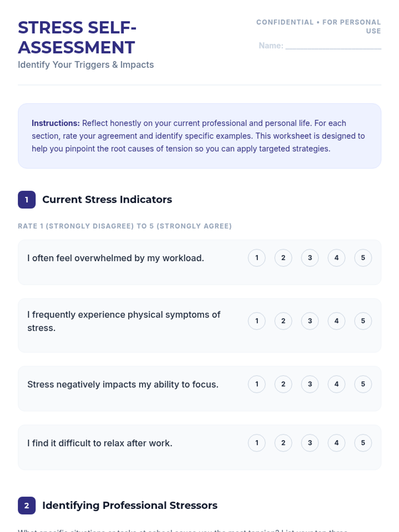399x532 pixels.
Task: Rate ability to focus impact as 1
Action: click(257, 384)
